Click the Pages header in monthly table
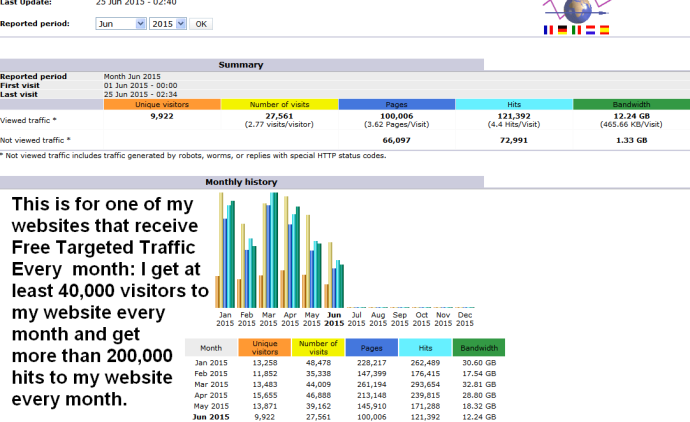 coord(372,348)
